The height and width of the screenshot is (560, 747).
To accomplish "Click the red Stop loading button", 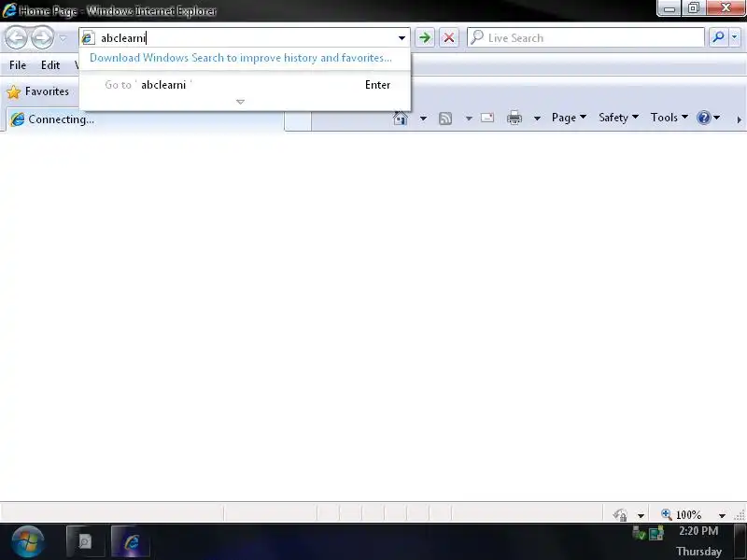I will pyautogui.click(x=449, y=37).
